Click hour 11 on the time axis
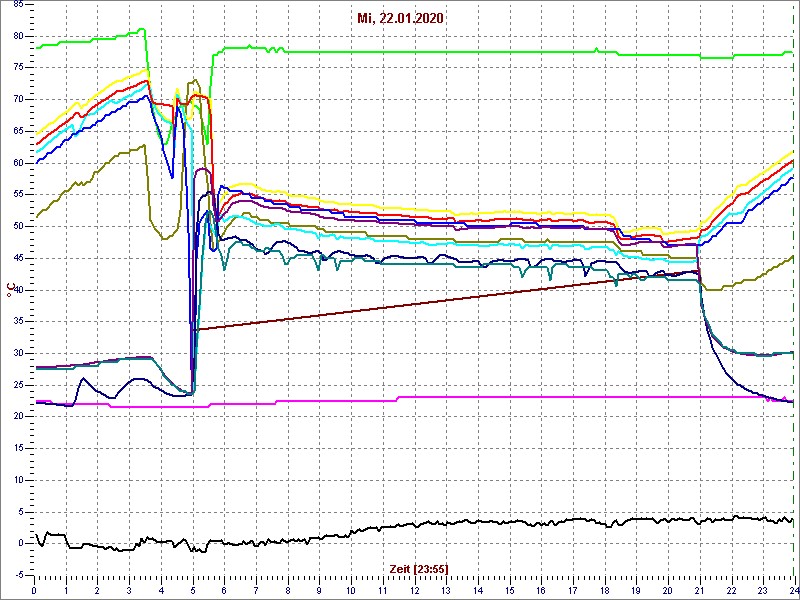The width and height of the screenshot is (800, 600). pyautogui.click(x=383, y=589)
